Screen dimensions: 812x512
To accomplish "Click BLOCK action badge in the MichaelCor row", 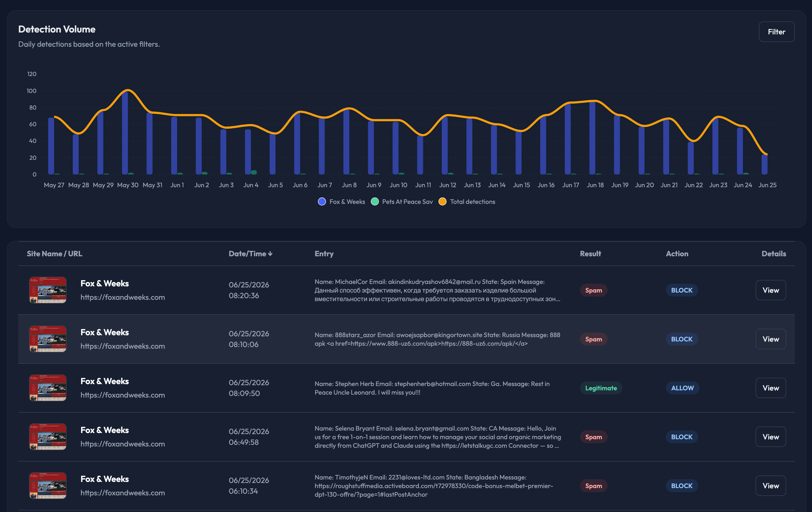I will pyautogui.click(x=682, y=290).
